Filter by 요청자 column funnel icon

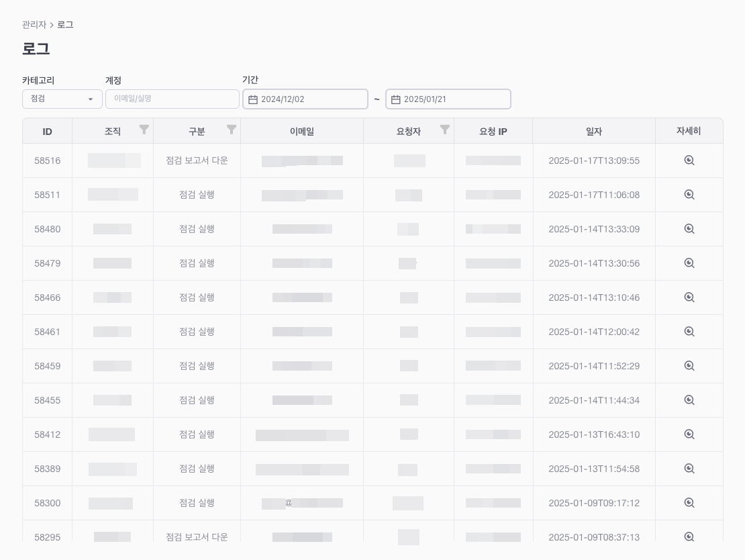click(444, 130)
